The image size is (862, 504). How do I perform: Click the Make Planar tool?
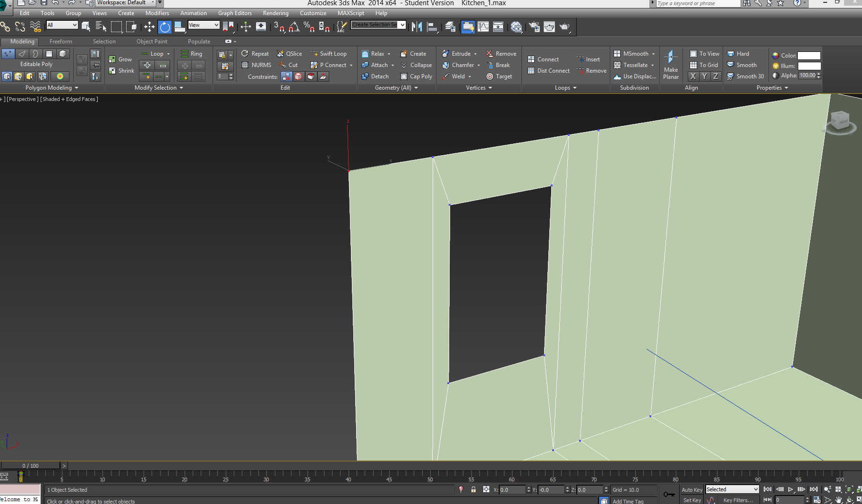671,65
